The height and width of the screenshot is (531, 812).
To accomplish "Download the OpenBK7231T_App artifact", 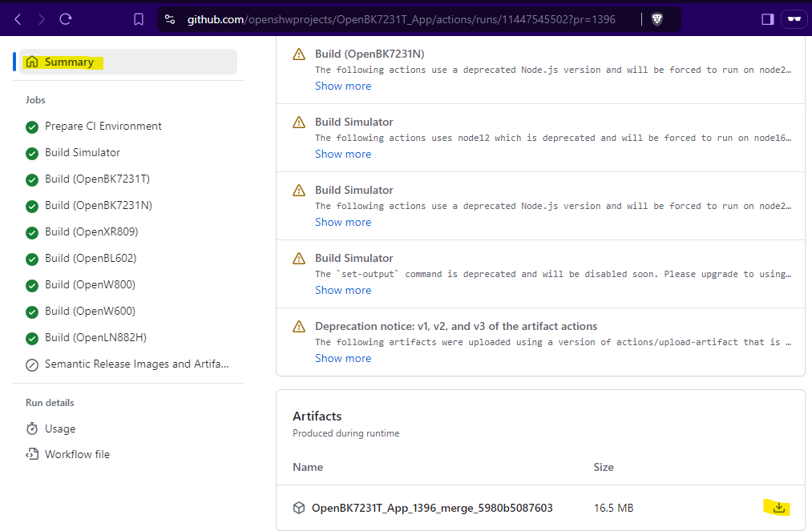I will tap(778, 509).
